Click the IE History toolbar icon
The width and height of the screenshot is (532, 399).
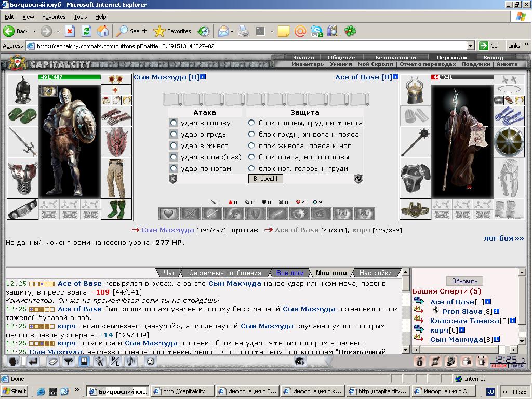pos(204,31)
